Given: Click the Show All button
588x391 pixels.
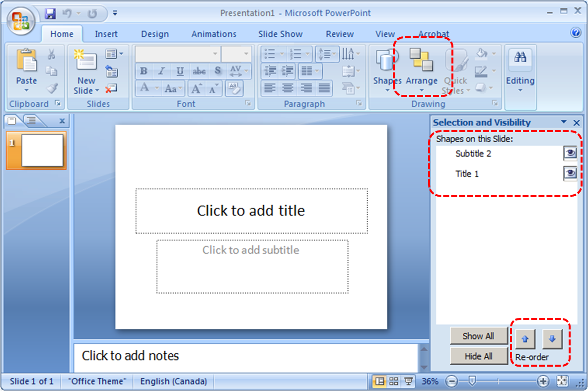Looking at the screenshot, I should click(x=478, y=336).
